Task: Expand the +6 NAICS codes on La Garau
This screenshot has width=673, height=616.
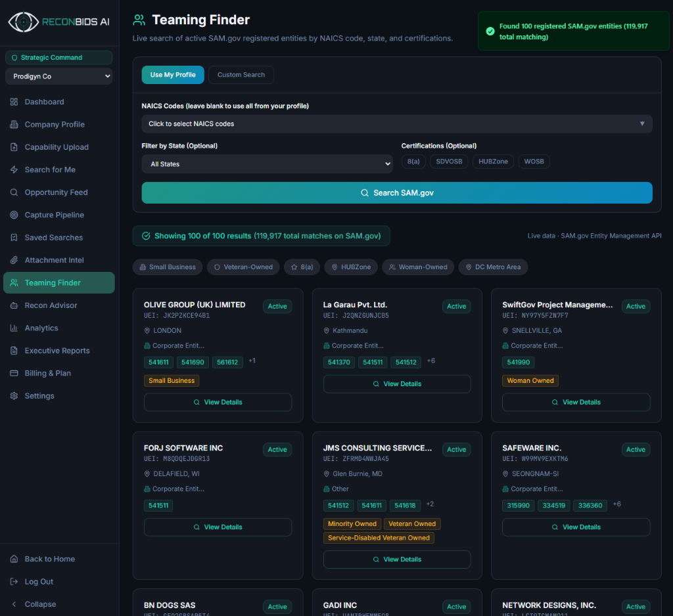Action: tap(431, 361)
